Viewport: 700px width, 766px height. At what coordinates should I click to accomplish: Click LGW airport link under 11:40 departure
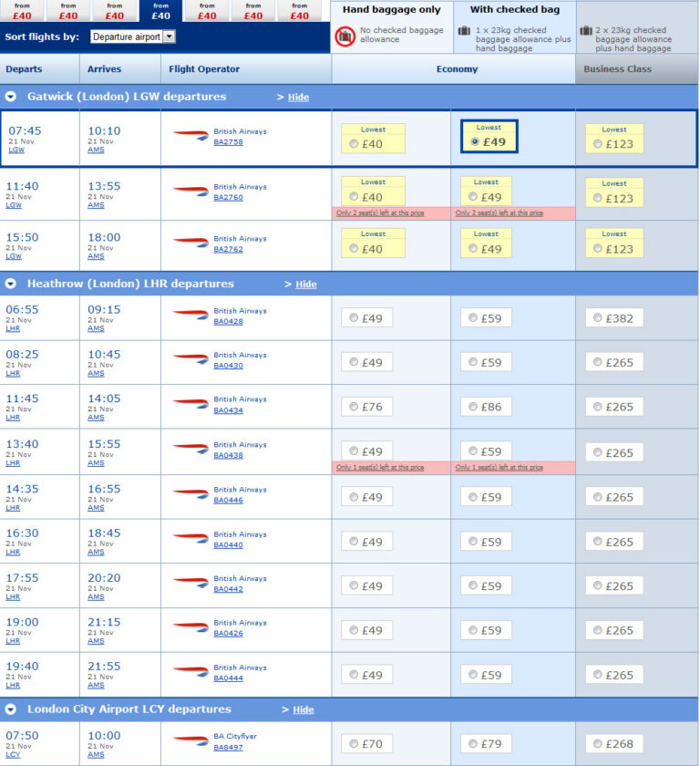point(14,205)
